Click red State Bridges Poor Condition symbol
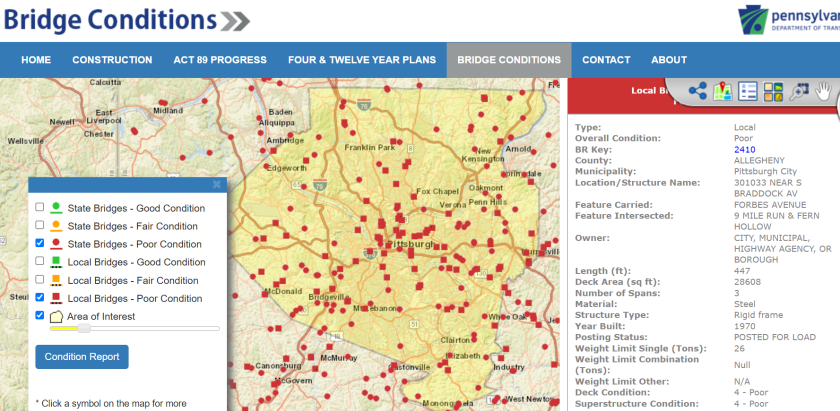The height and width of the screenshot is (411, 840). (x=56, y=244)
